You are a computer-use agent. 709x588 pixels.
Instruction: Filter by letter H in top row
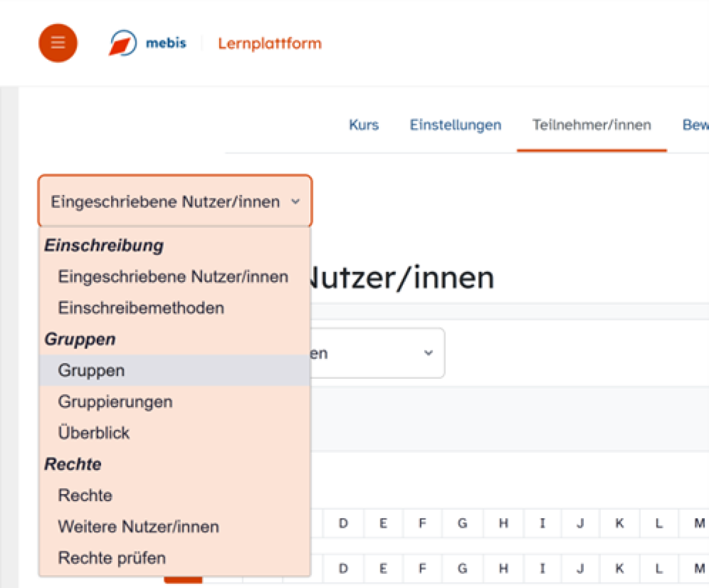503,522
